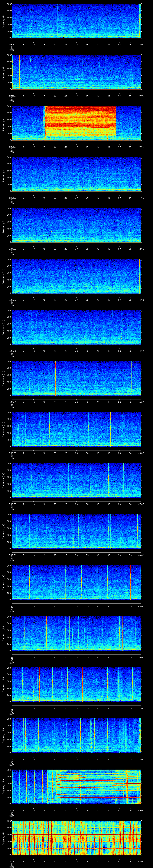Click the spectrogram panel starting at 15:40:00
This screenshot has height=868, width=153.
tap(77, 174)
